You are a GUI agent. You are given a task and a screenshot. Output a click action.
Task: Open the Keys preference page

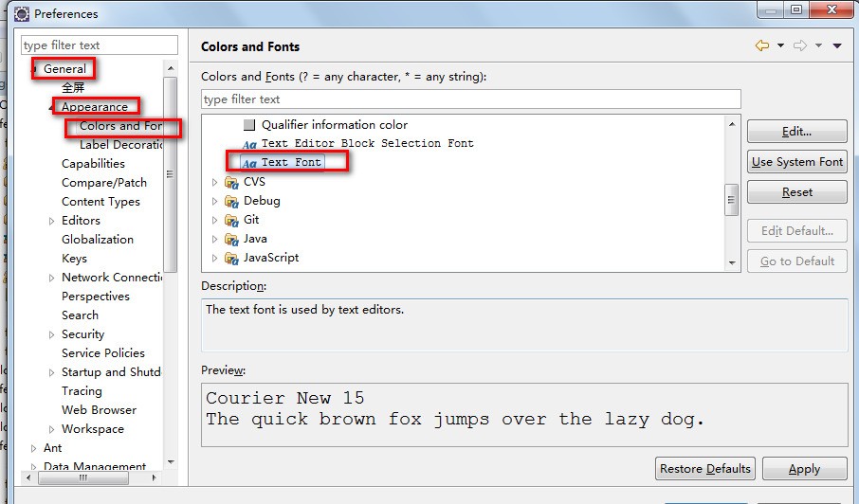[74, 258]
